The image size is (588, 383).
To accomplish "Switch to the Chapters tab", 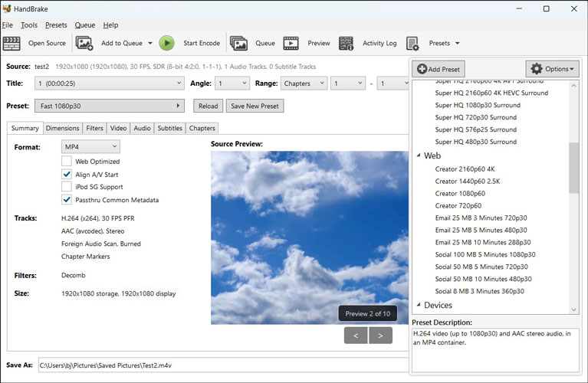I will 202,128.
